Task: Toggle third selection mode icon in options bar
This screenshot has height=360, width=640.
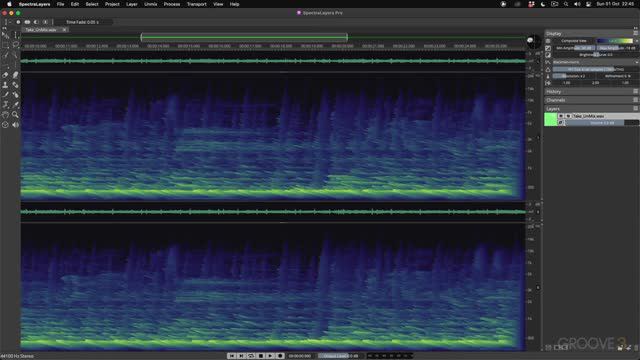Action: [36, 22]
